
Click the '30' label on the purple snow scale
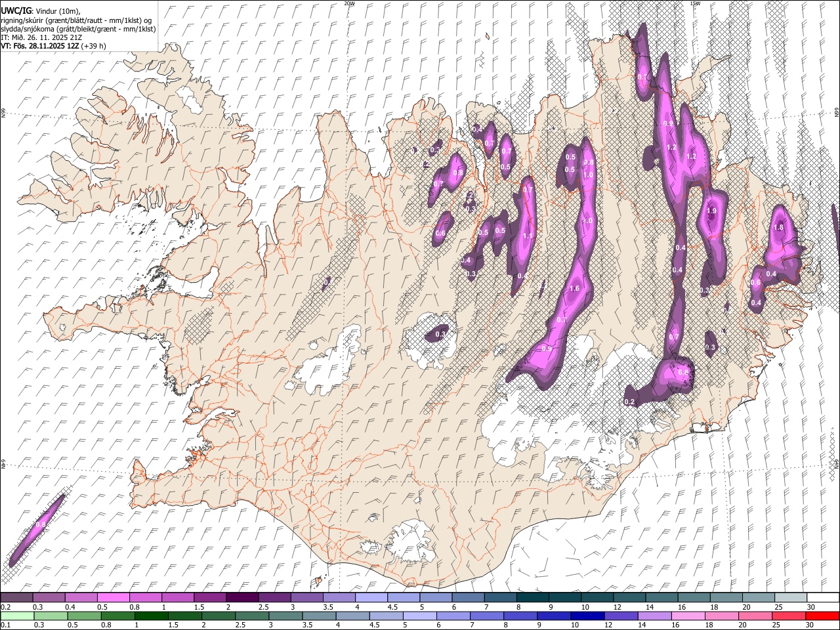tap(810, 607)
